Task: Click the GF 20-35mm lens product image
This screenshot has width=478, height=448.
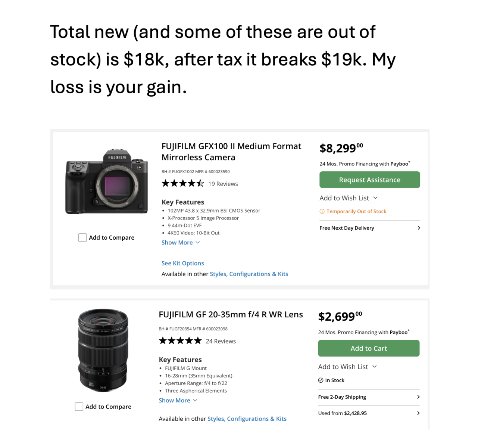Action: tap(103, 350)
